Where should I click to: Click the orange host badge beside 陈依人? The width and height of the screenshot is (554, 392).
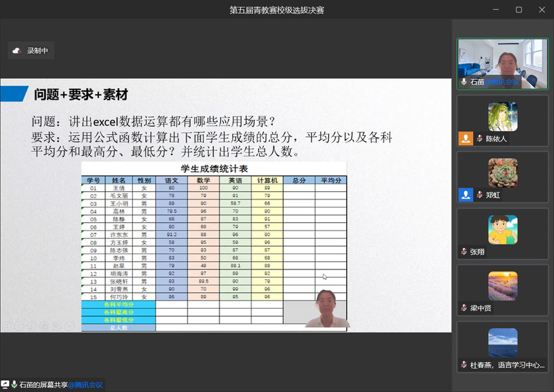[x=465, y=139]
